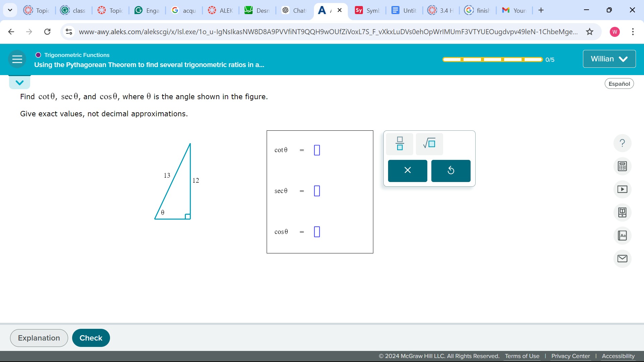Switch to the Untitled Google Docs tab
Viewport: 644px width, 362px height.
pos(404,10)
